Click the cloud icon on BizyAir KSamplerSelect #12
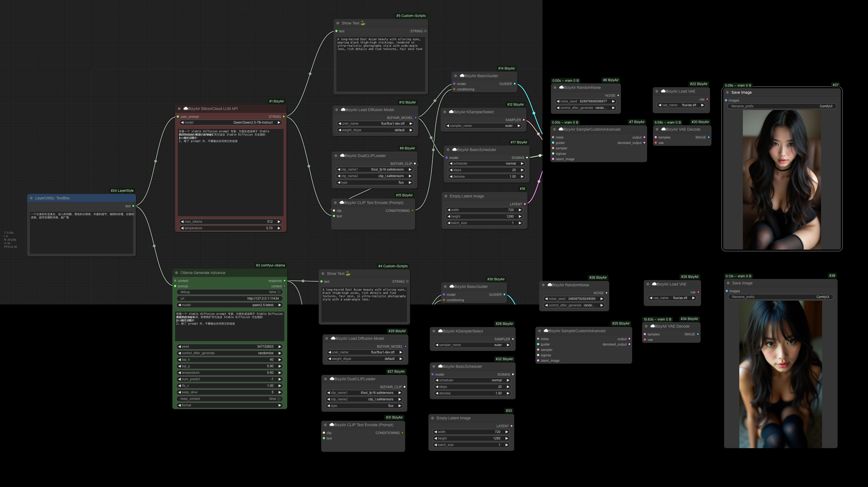The width and height of the screenshot is (868, 487). [452, 112]
